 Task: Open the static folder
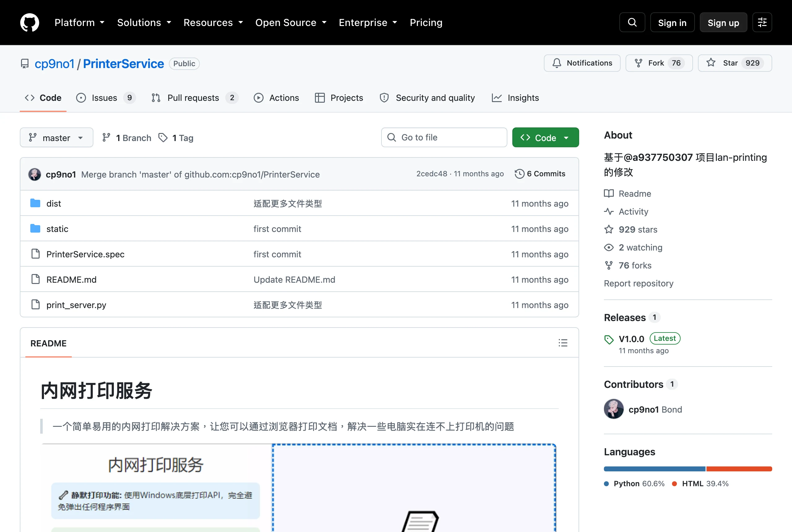(x=57, y=229)
